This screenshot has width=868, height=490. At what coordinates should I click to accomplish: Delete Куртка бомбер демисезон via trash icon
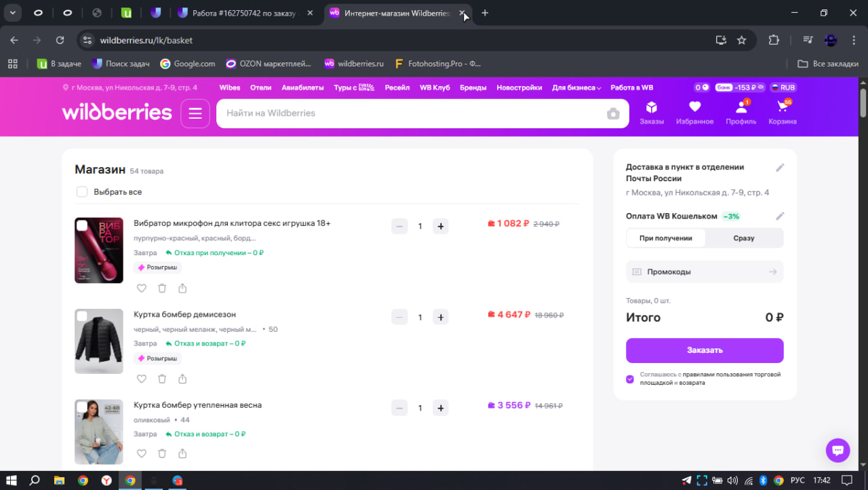pos(162,379)
